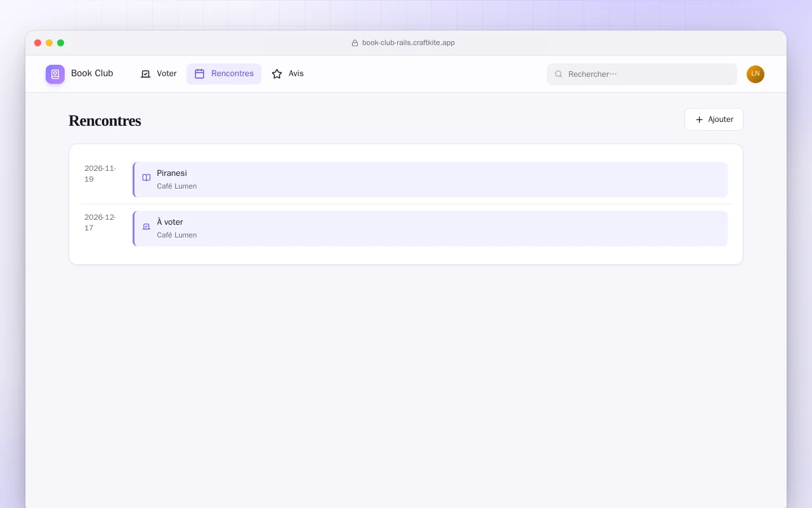812x508 pixels.
Task: Click the plus icon in Ajouter
Action: tap(699, 119)
